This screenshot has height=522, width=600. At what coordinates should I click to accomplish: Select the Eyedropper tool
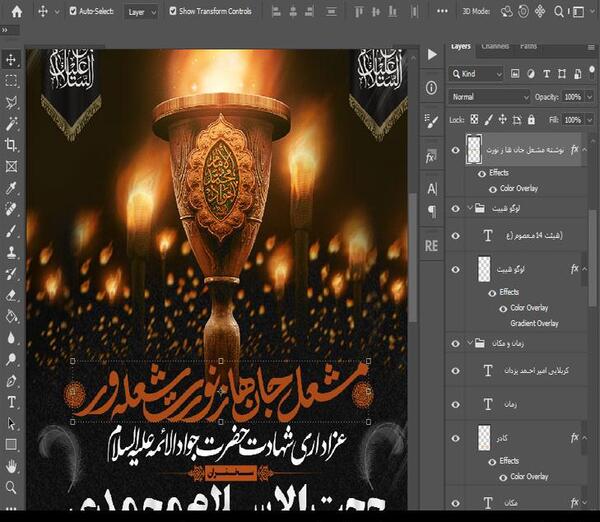[11, 188]
